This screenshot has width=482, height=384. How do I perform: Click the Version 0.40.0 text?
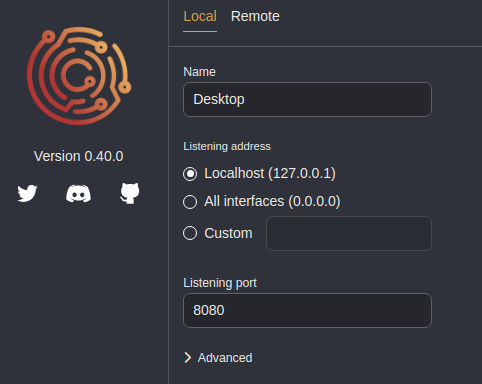[79, 156]
